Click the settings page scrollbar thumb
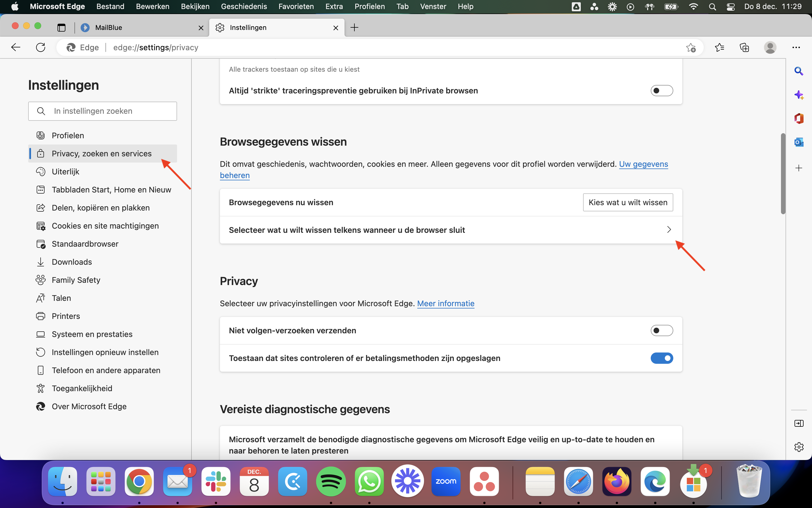 pyautogui.click(x=783, y=174)
